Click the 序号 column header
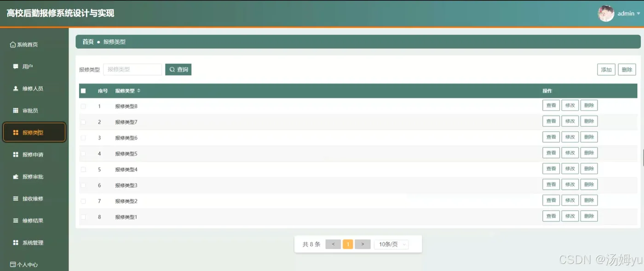Viewport: 644px width, 271px height. (103, 91)
